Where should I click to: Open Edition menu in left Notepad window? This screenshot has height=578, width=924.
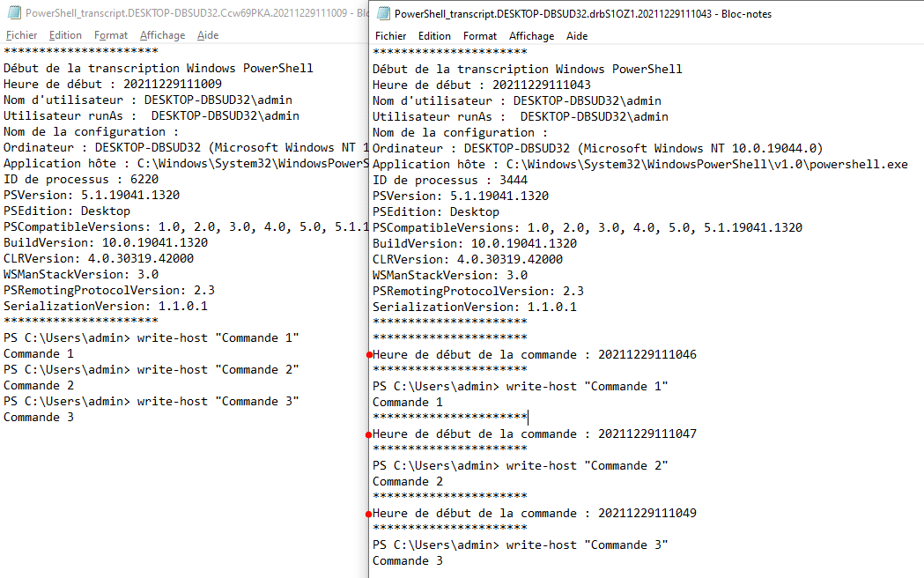65,35
